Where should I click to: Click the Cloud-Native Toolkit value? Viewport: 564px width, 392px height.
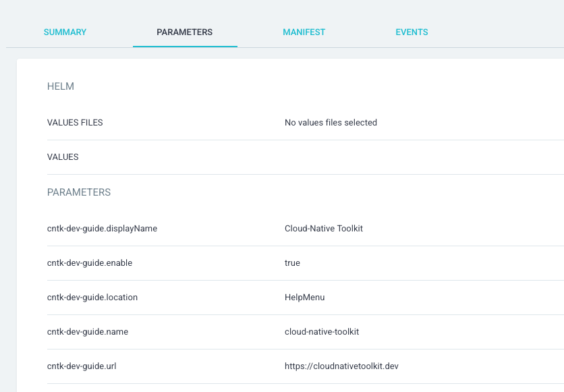323,228
